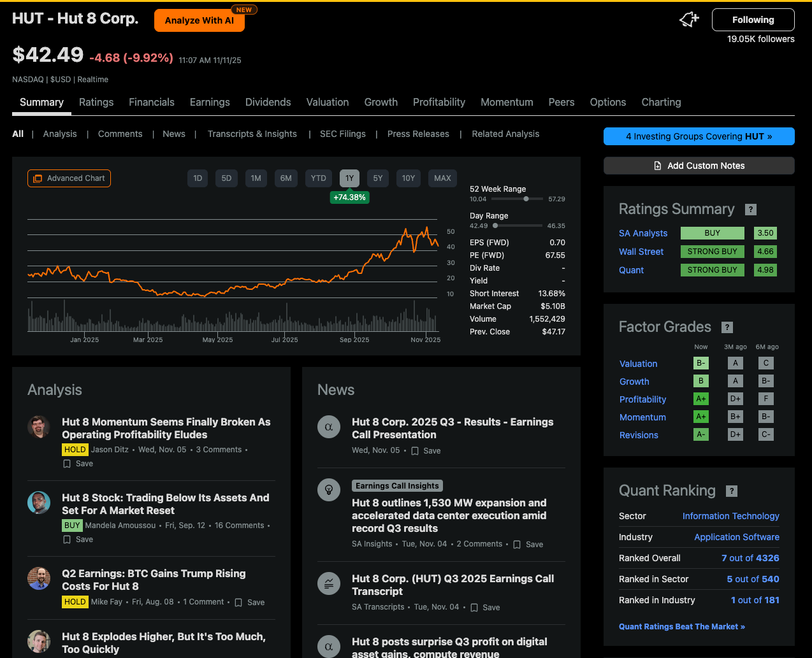812x658 pixels.
Task: Open Application Software industry link
Action: pos(737,537)
